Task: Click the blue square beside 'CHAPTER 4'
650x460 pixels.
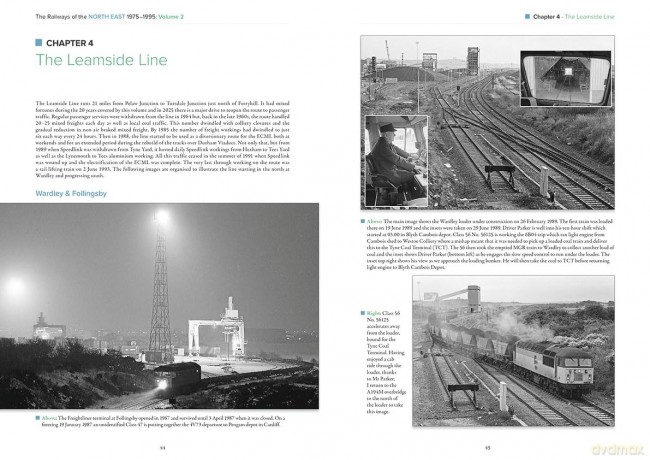Action: point(39,43)
